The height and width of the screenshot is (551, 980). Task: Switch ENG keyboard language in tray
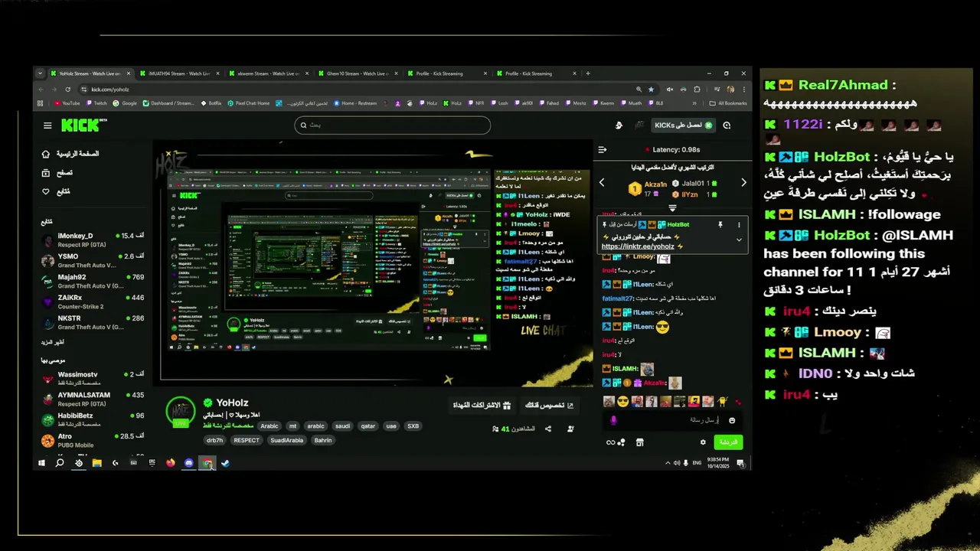click(697, 463)
